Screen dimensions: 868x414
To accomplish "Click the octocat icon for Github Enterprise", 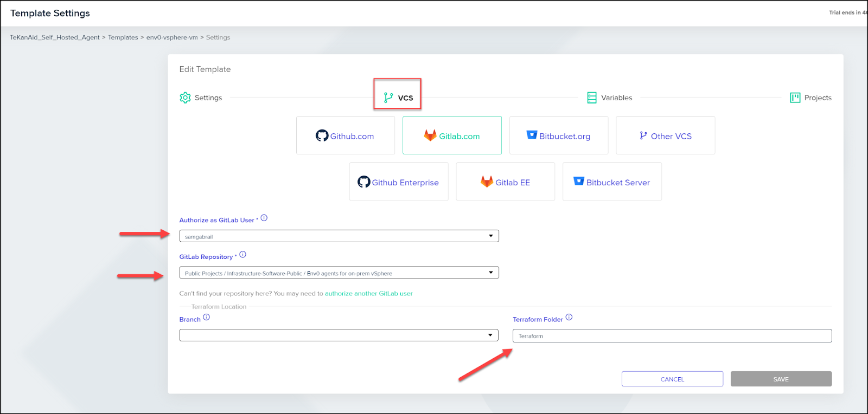I will (x=364, y=182).
